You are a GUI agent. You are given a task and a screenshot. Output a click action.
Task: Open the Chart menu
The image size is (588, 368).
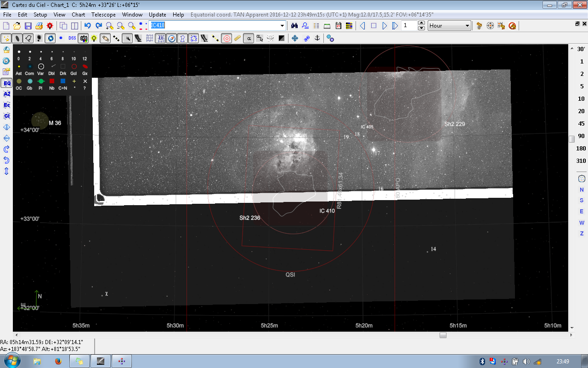79,15
